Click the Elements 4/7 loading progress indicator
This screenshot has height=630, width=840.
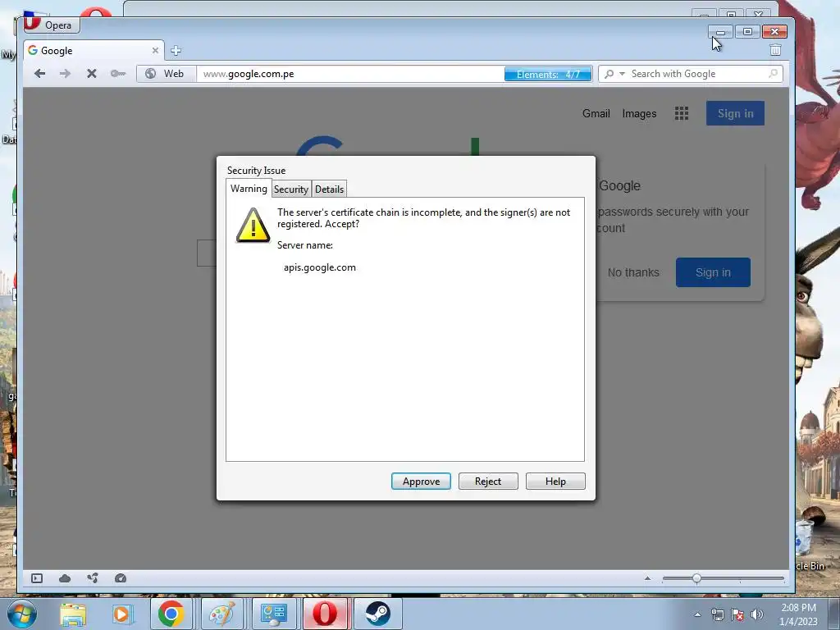(x=547, y=74)
